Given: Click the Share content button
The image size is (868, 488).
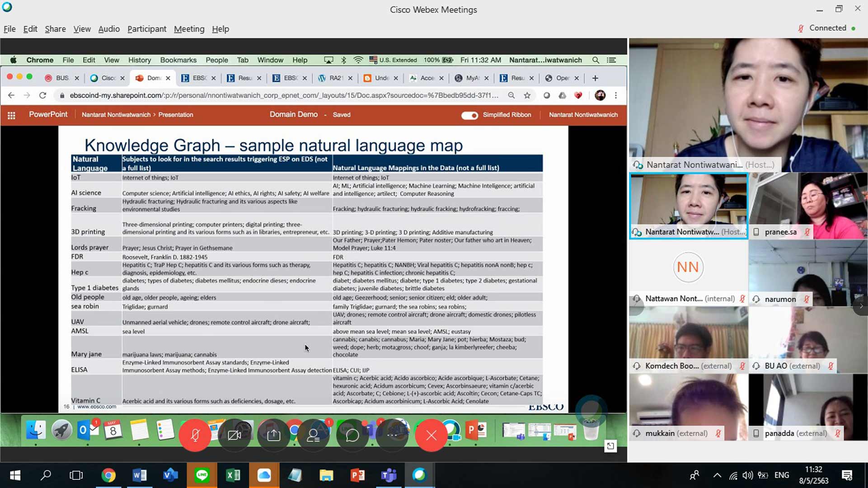Looking at the screenshot, I should 273,435.
